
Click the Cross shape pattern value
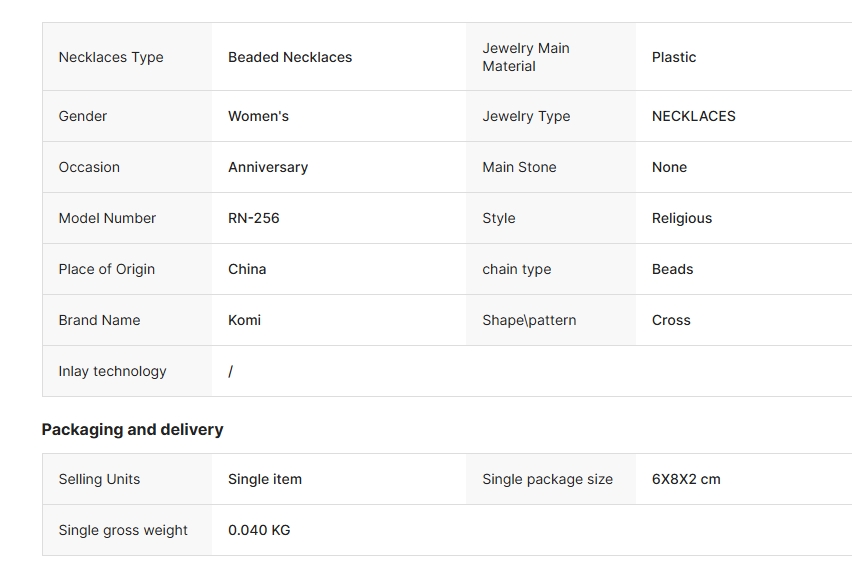[x=671, y=320]
